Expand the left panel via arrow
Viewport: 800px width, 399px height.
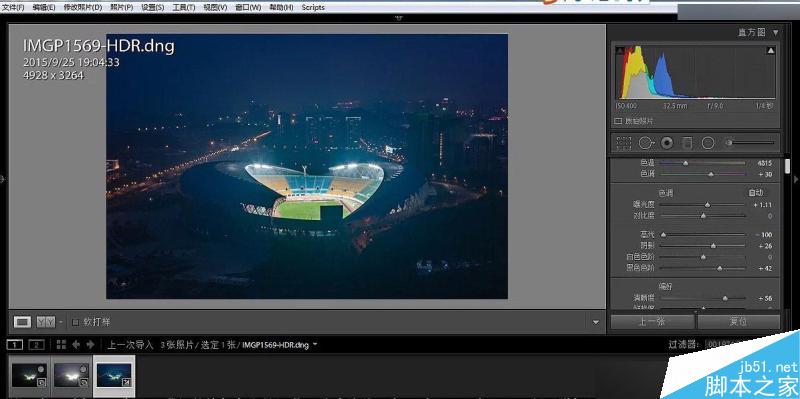[3, 179]
